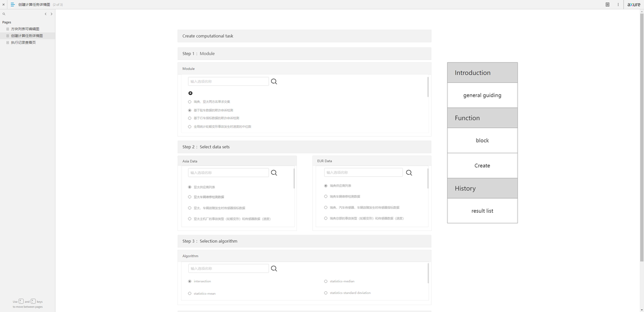This screenshot has height=312, width=644.
Task: Open the three-dot more options menu
Action: tap(618, 4)
